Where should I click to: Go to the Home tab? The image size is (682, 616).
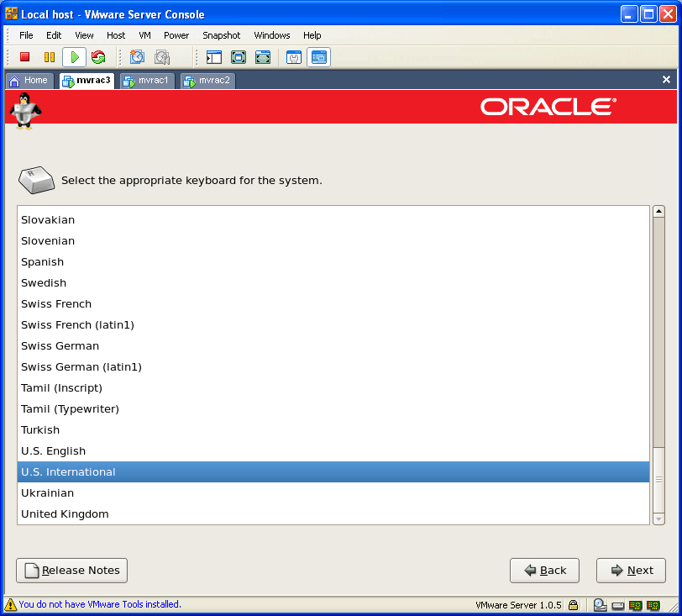coord(29,81)
